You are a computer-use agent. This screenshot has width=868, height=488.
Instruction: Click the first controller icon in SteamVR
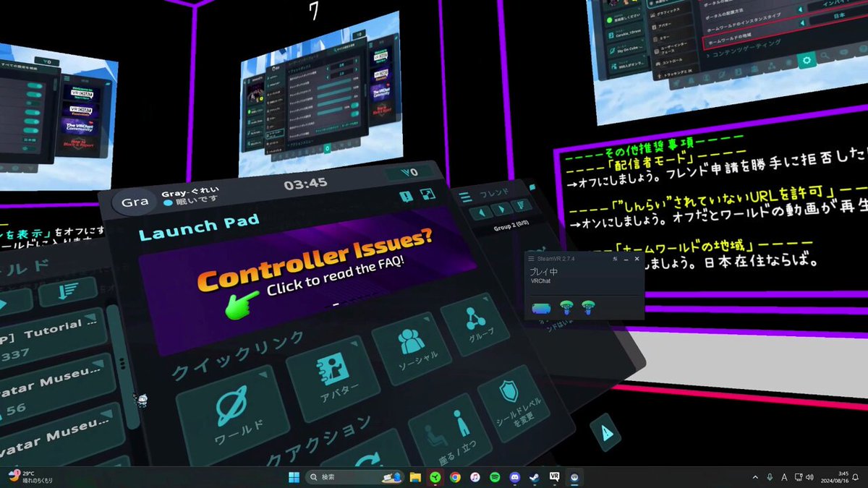(x=567, y=307)
